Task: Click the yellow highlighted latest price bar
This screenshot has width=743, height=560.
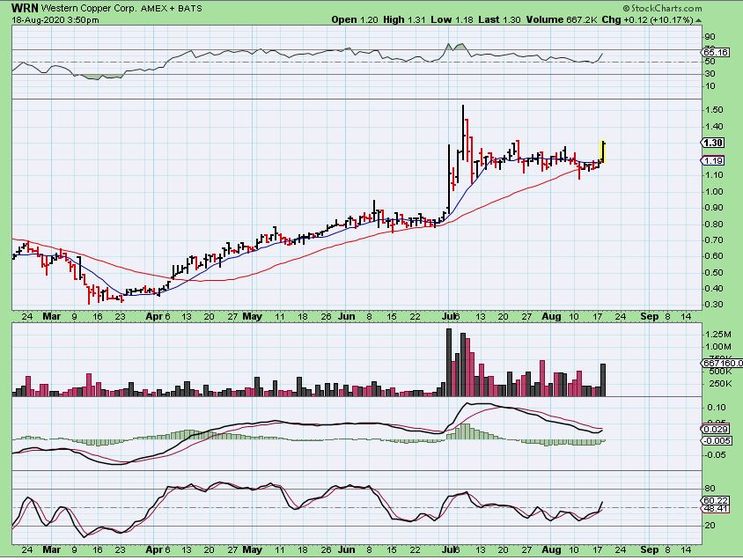Action: (603, 151)
